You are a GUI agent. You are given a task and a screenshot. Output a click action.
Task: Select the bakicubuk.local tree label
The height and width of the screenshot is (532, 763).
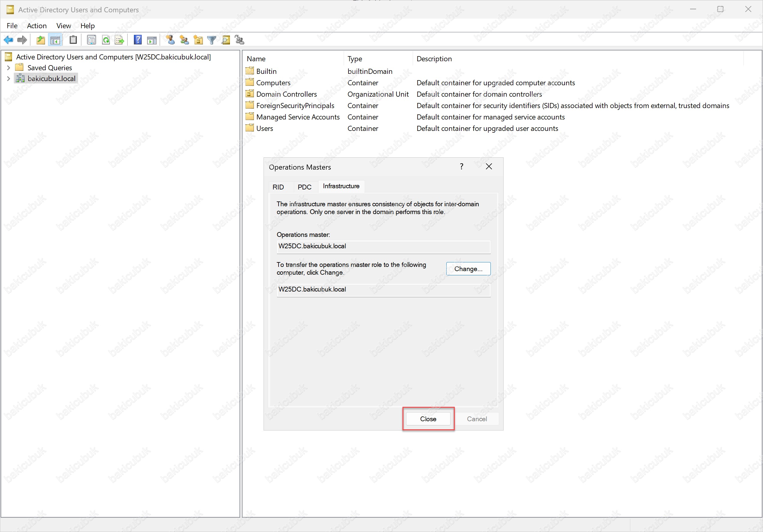coord(52,79)
